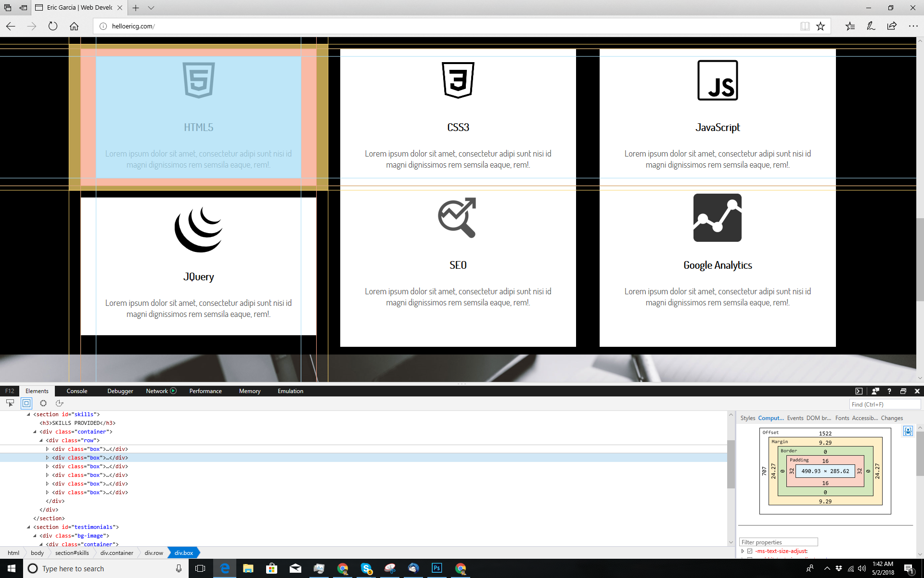
Task: Open Edge Settings and more menu
Action: tap(913, 26)
